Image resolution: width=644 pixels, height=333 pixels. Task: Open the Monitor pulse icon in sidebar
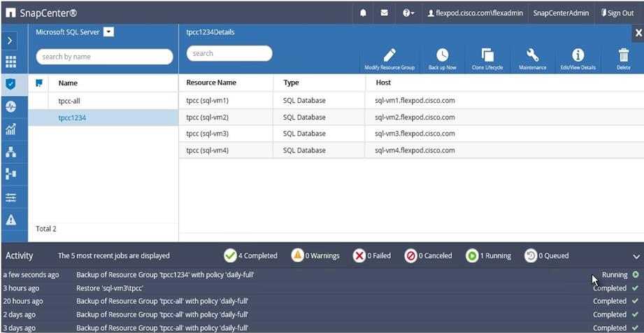click(x=10, y=107)
